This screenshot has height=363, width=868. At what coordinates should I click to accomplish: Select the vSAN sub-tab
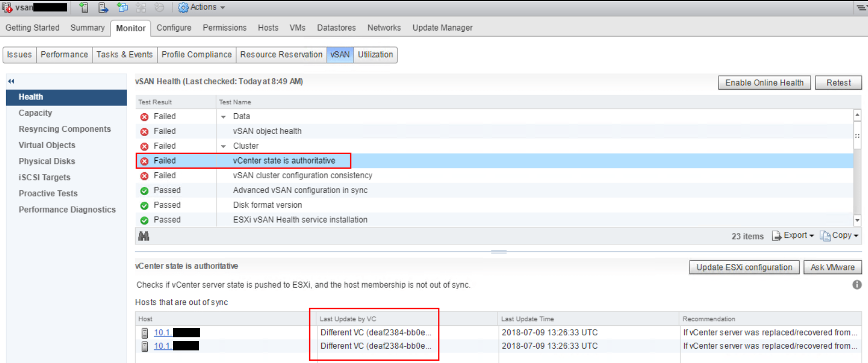coord(340,55)
